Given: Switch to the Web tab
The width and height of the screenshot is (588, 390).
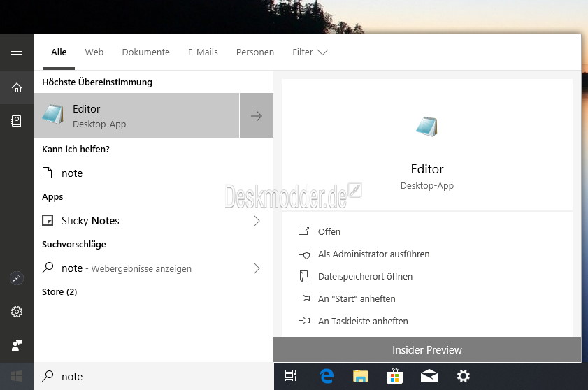Looking at the screenshot, I should (94, 52).
